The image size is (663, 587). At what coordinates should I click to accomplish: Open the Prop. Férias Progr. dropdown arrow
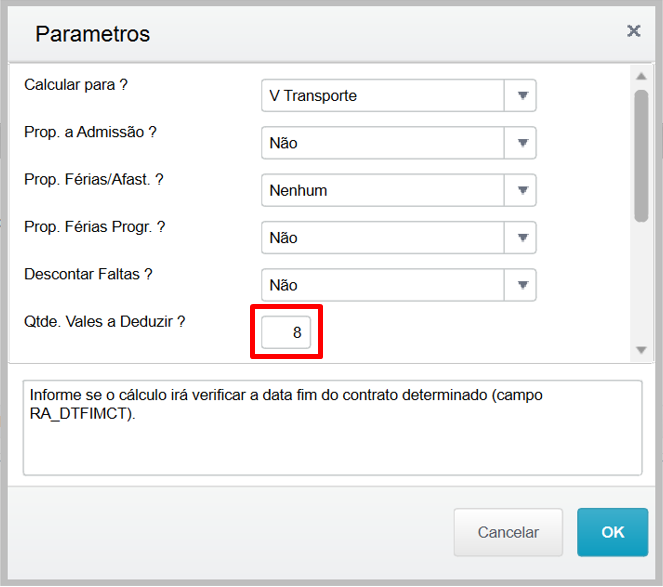[x=521, y=238]
